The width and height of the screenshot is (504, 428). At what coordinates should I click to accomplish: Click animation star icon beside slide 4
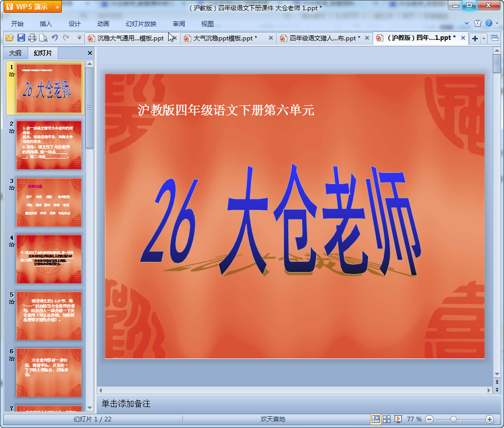tap(12, 245)
